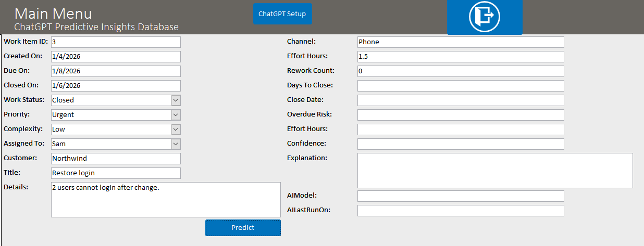The width and height of the screenshot is (644, 246).
Task: Focus the Closed On date field
Action: tap(116, 85)
